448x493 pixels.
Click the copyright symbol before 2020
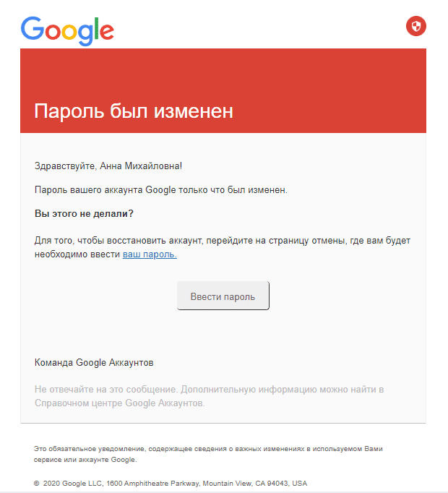[x=36, y=484]
